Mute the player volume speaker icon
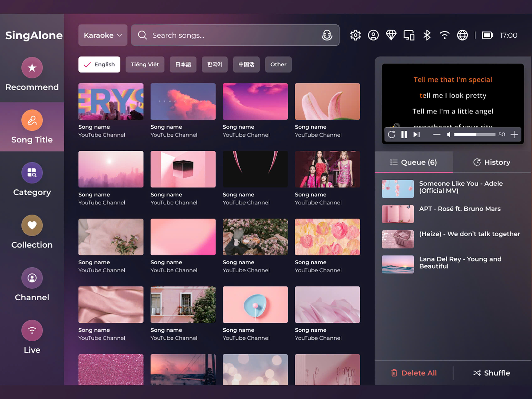Viewport: 532px width, 399px height. click(448, 134)
